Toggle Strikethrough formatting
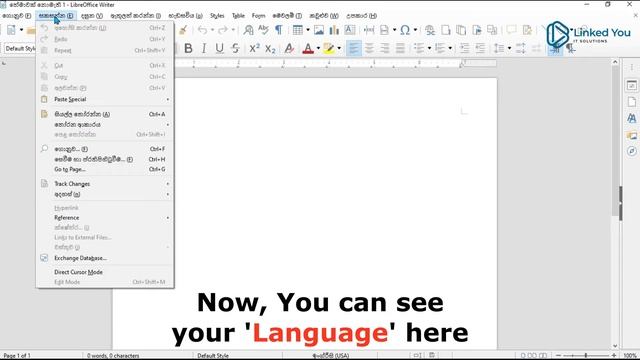 click(235, 49)
